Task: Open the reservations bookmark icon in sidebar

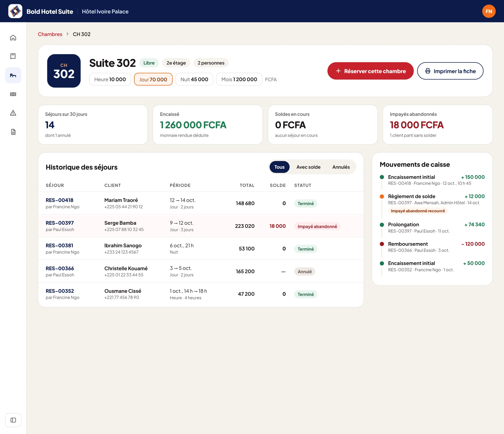Action: point(13,56)
